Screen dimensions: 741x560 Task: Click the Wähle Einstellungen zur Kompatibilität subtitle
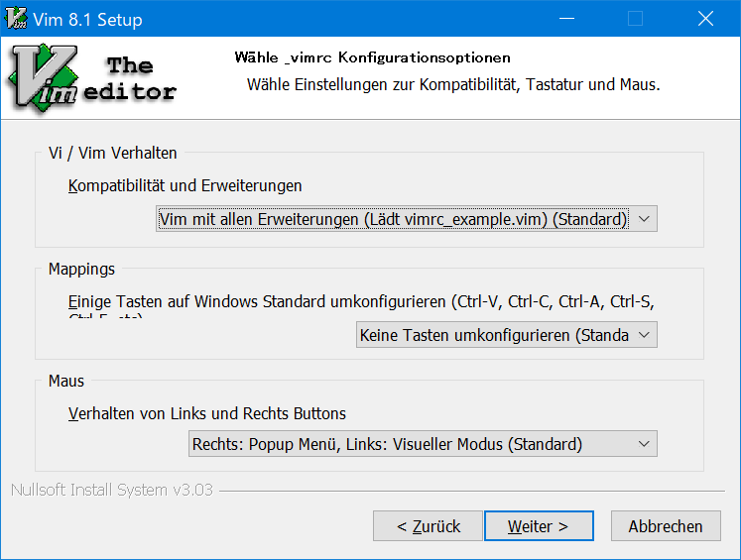pyautogui.click(x=453, y=84)
